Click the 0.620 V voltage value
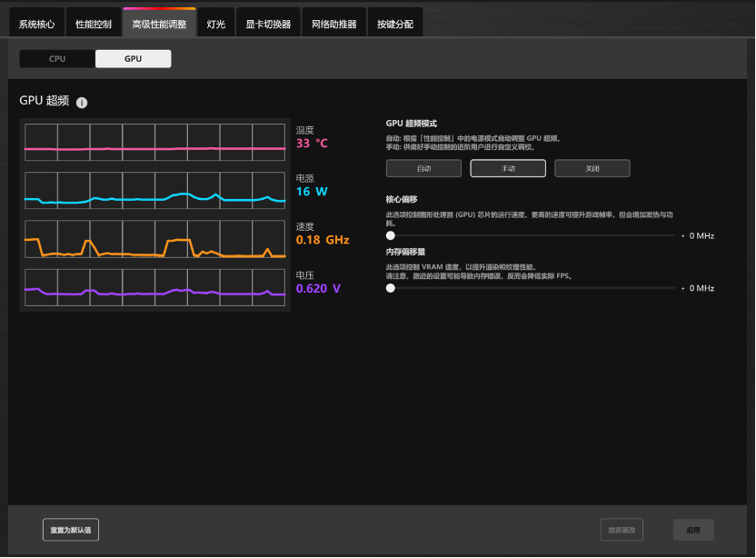The height and width of the screenshot is (558, 756). 318,288
